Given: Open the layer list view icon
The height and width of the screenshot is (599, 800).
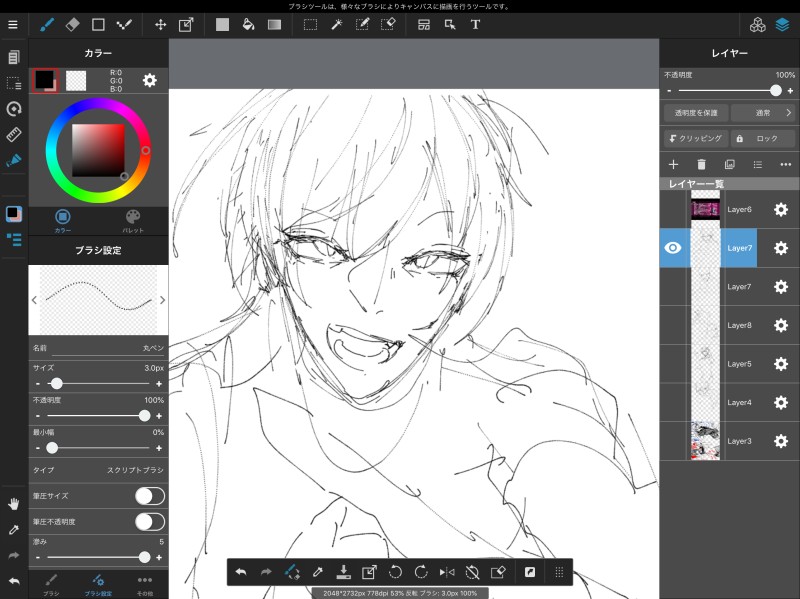Looking at the screenshot, I should coord(758,164).
